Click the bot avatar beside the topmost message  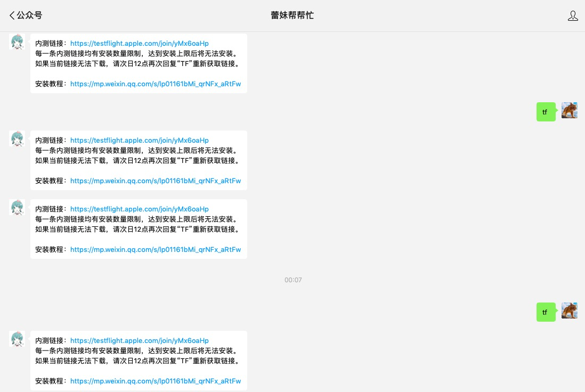tap(18, 42)
